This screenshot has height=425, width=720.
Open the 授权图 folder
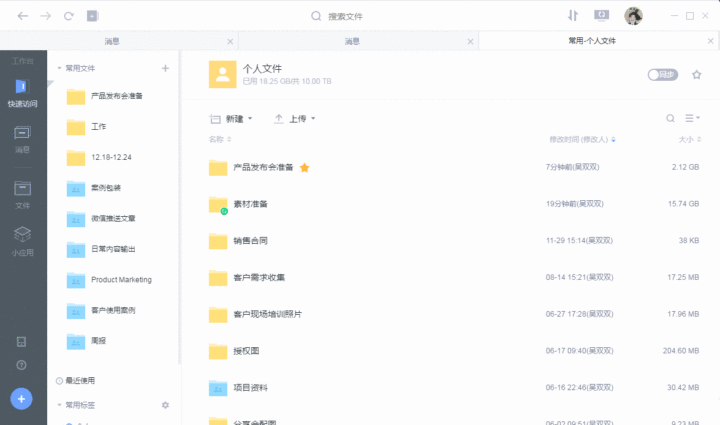point(246,351)
